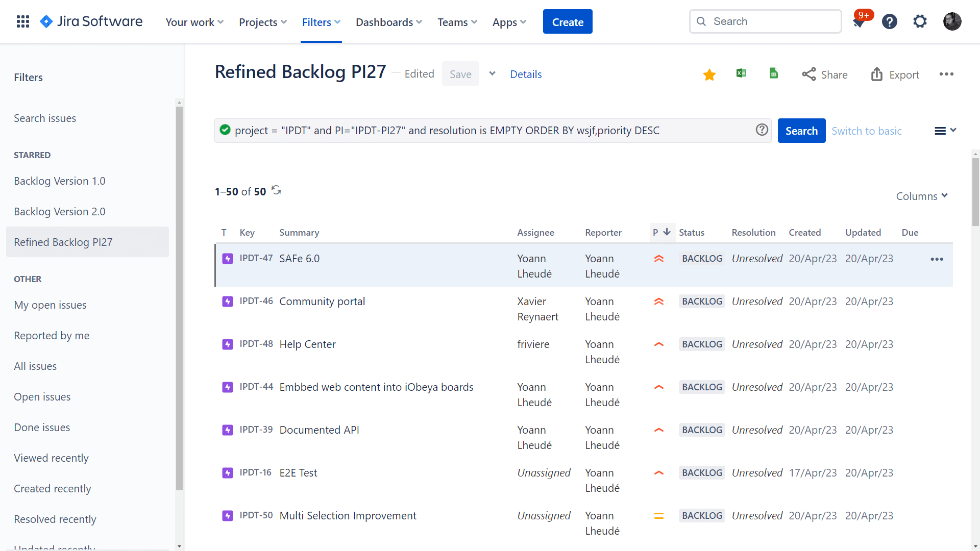This screenshot has width=980, height=551.
Task: Click the epic type icon of IPDT-48
Action: point(228,344)
